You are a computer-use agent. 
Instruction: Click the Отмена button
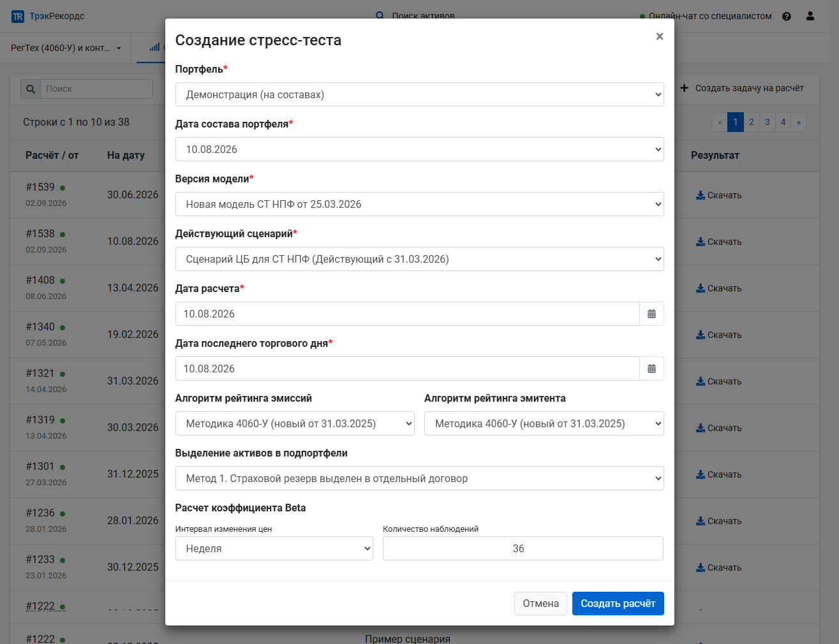(540, 603)
